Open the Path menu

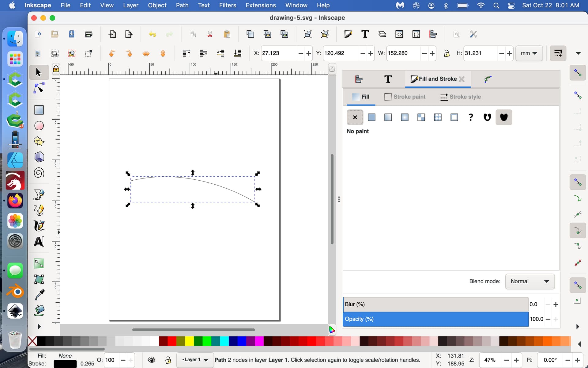[182, 5]
